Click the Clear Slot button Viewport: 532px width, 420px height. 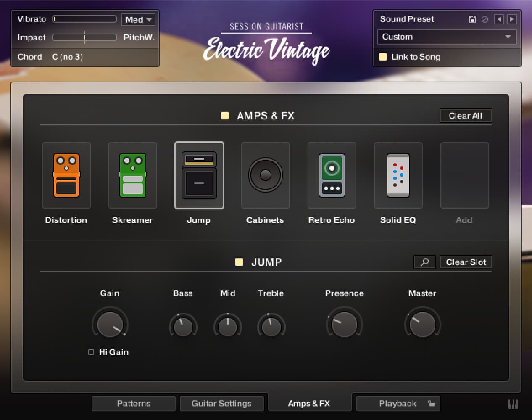[466, 262]
